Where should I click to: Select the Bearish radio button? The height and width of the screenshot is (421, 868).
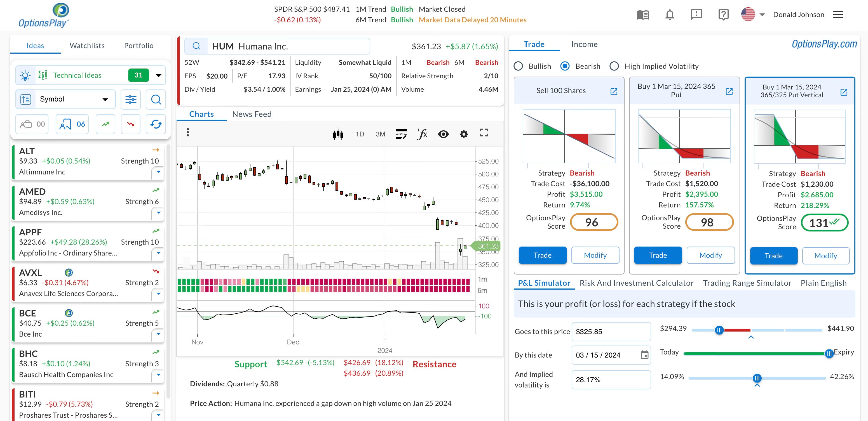pyautogui.click(x=565, y=66)
